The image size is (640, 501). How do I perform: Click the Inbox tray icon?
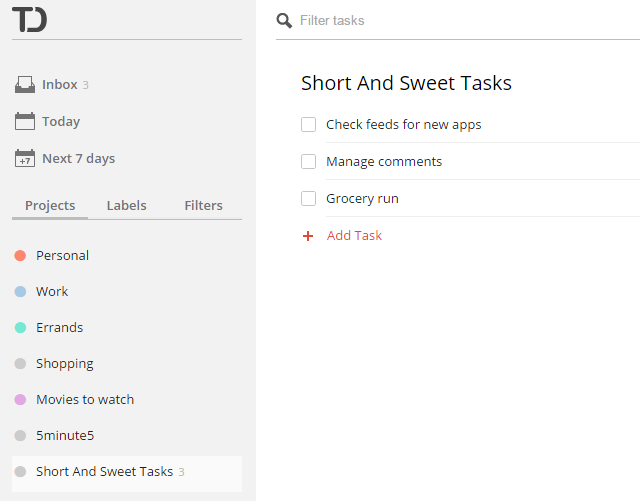click(x=25, y=85)
